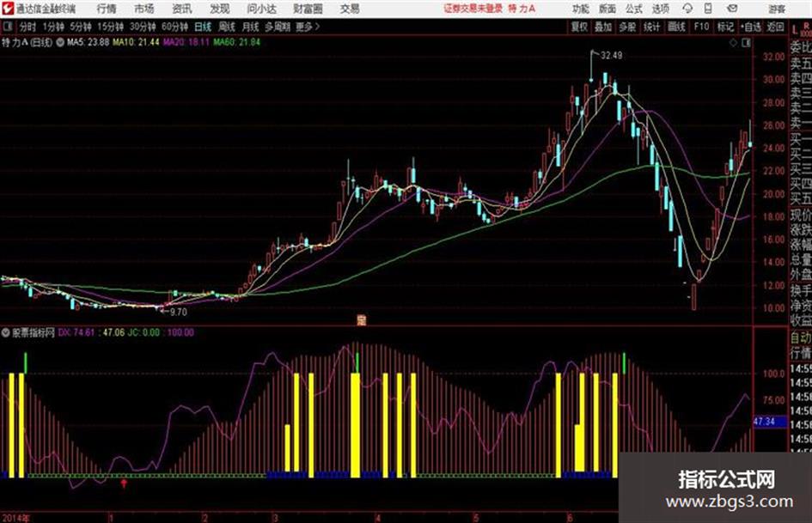
Task: Click the 特力A(日线) chart title
Action: pos(27,42)
